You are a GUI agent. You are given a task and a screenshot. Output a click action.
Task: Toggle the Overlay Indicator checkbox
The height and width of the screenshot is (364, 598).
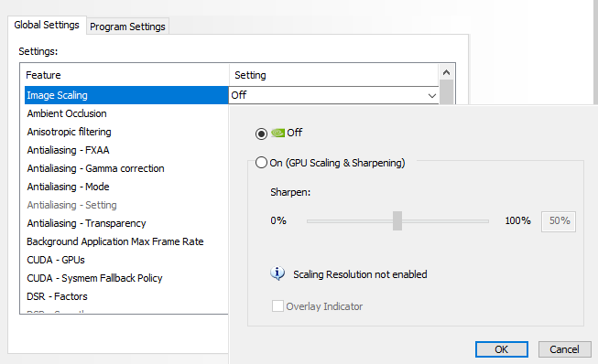(277, 305)
